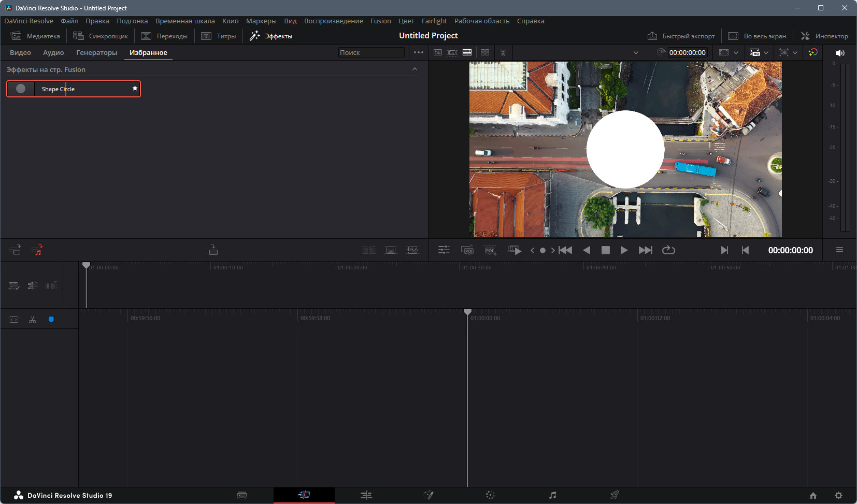
Task: Mute audio with the speaker icon
Action: tap(840, 53)
